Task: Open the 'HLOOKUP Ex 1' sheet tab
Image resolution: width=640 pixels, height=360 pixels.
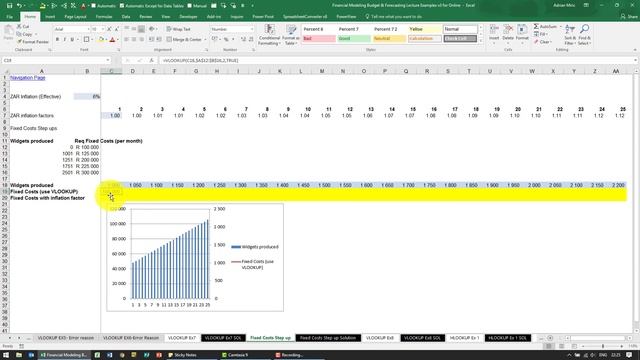Action: [464, 338]
